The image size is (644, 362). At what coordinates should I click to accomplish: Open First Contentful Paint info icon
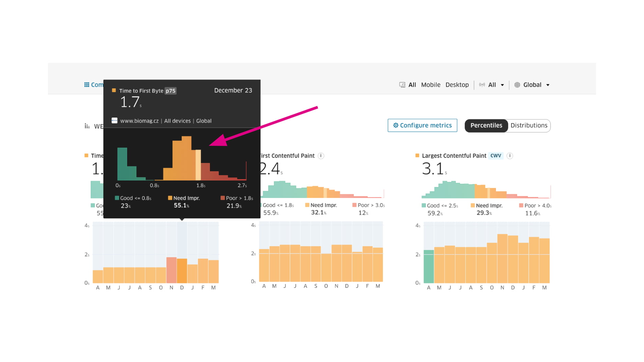tap(321, 156)
